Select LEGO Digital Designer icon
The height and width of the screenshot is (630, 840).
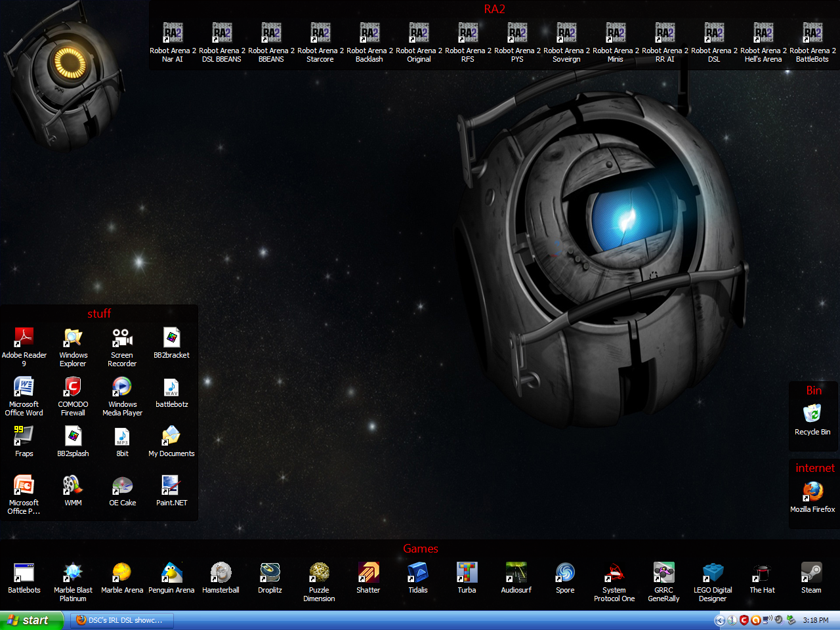(x=713, y=582)
